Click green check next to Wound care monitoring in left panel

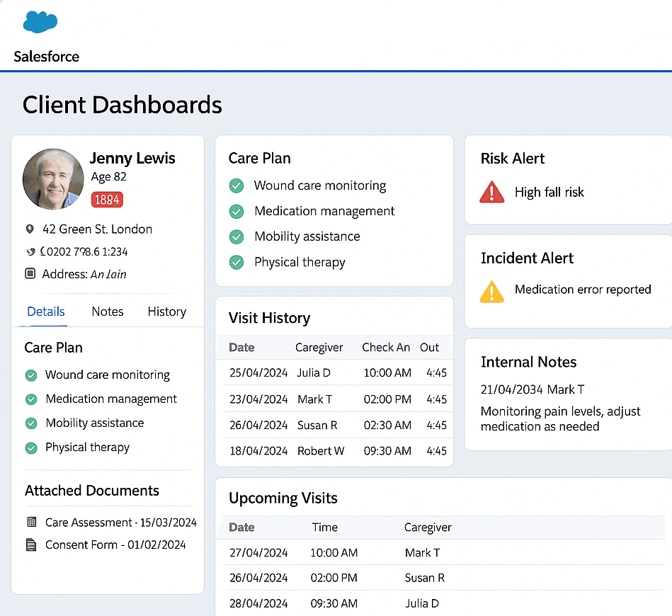click(31, 375)
